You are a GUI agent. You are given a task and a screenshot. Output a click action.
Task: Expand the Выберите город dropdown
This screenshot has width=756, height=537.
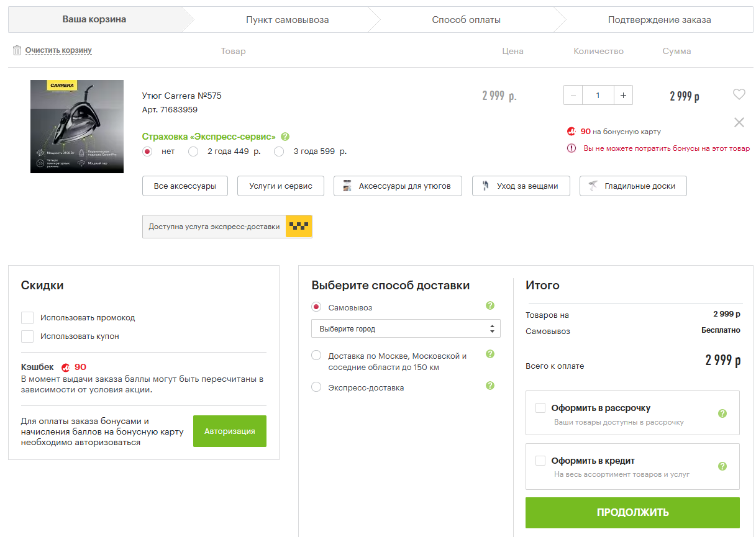(406, 328)
